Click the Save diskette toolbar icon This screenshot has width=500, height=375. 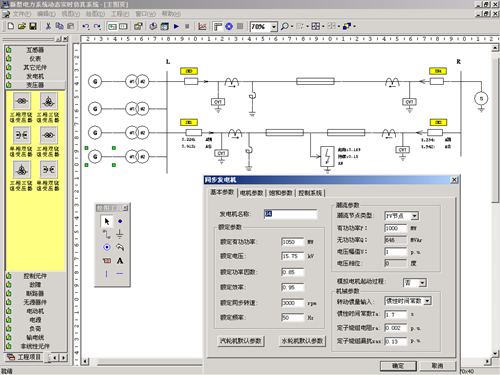tap(33, 26)
